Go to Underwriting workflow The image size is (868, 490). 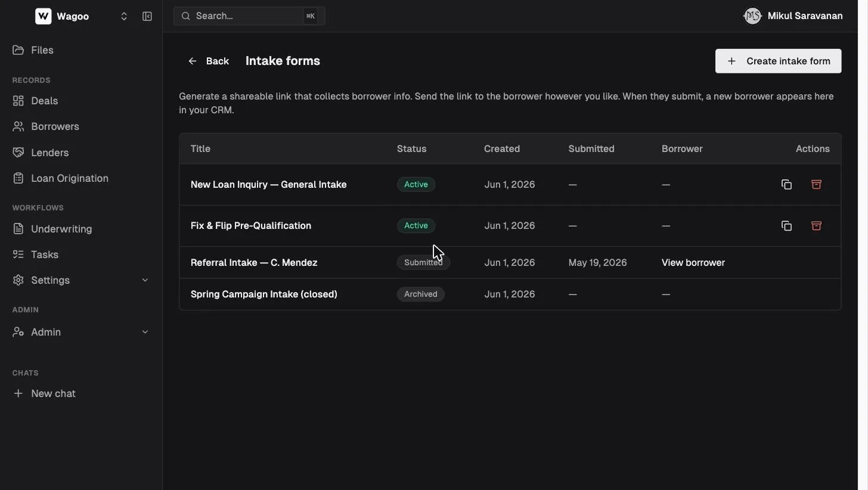click(x=81, y=229)
